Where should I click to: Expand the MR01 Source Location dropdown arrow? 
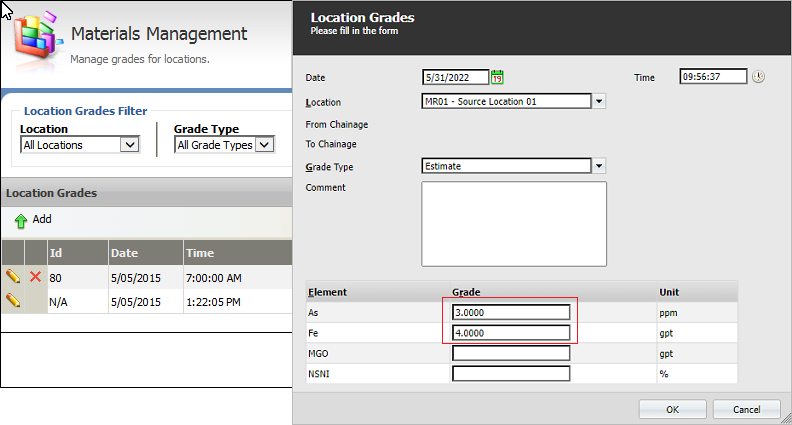599,101
